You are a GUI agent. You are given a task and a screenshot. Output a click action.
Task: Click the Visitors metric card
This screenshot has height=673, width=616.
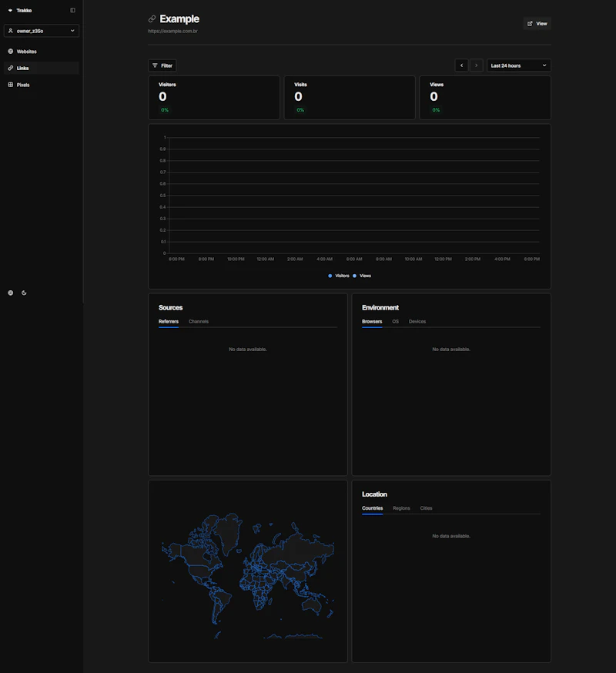[x=214, y=98]
